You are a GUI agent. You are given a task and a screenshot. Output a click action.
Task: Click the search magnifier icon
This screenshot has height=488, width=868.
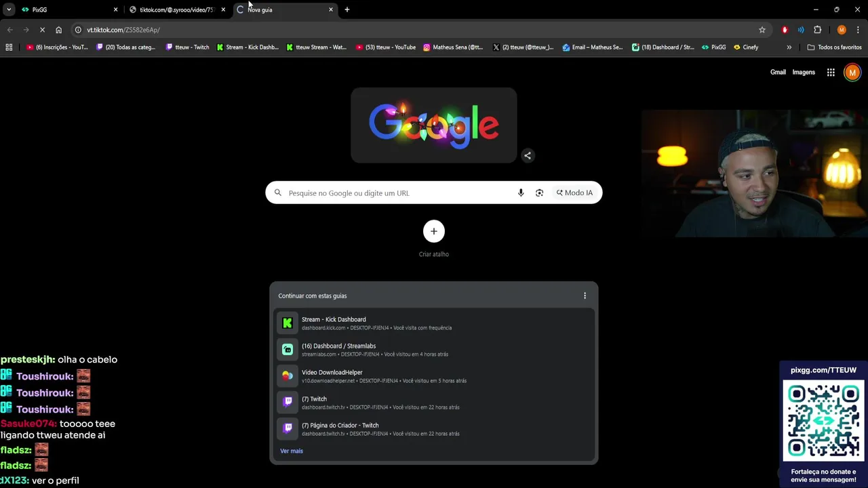(x=277, y=193)
